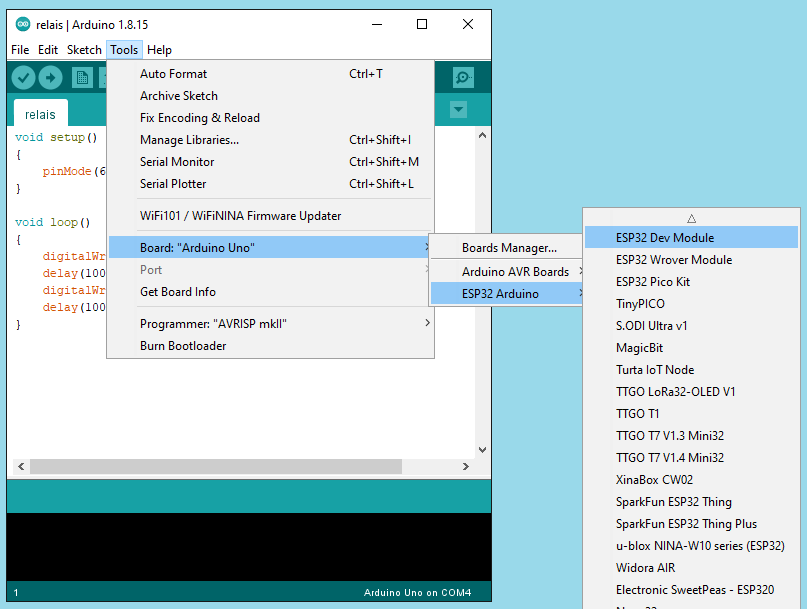Select Get Board Info
Viewport: 807px width, 609px height.
(x=271, y=292)
